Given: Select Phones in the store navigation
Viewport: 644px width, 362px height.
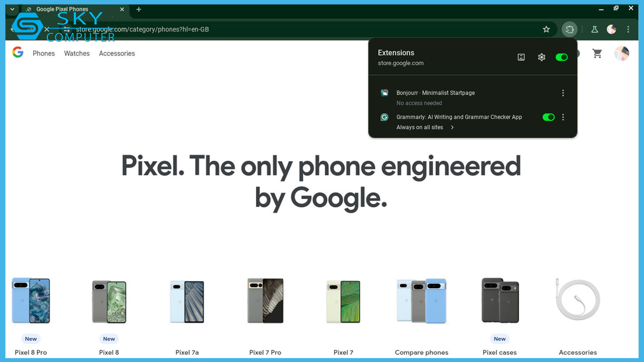Looking at the screenshot, I should 43,53.
